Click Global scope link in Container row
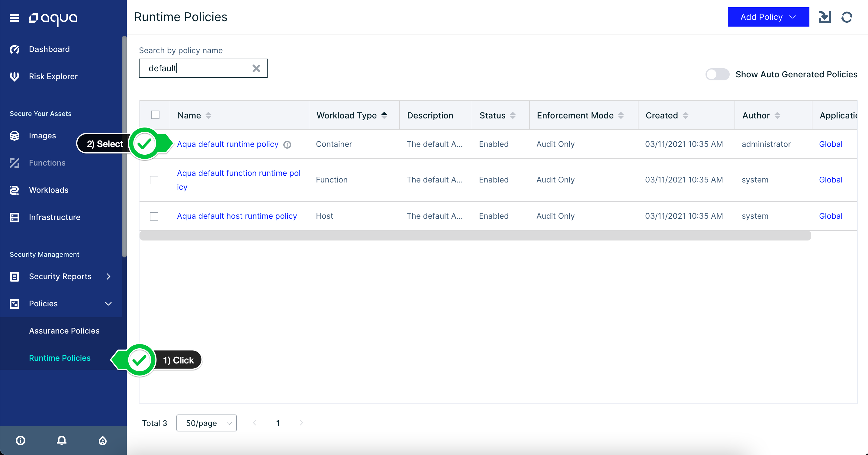This screenshot has height=455, width=868. click(x=831, y=144)
